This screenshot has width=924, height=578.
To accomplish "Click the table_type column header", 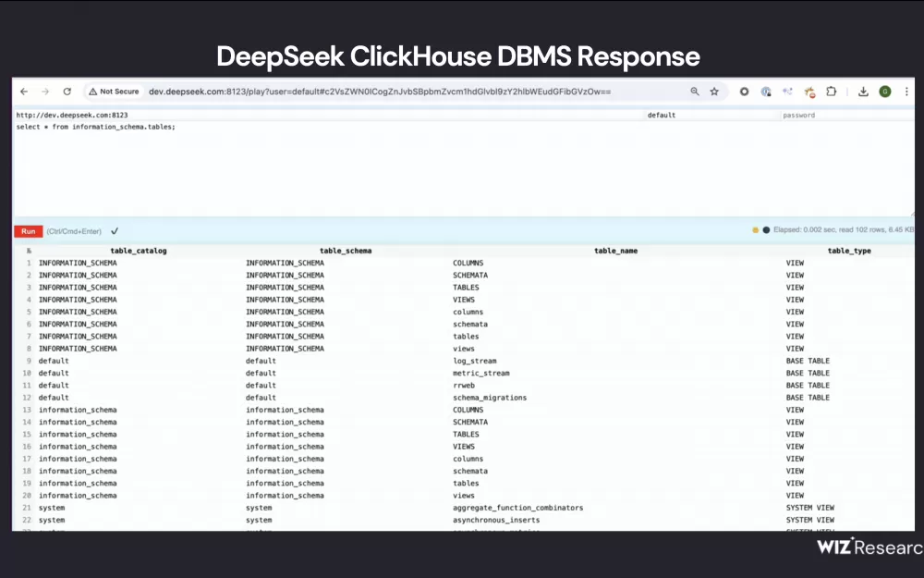I will pyautogui.click(x=849, y=251).
